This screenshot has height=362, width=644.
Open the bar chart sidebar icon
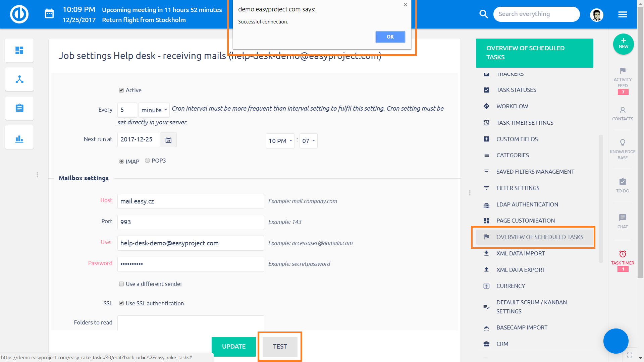pyautogui.click(x=19, y=137)
